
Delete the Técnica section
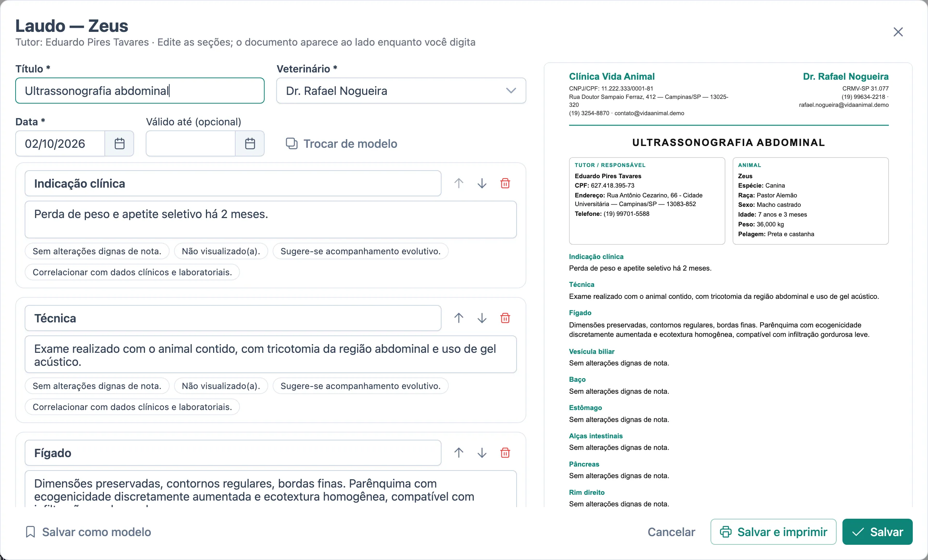[505, 318]
